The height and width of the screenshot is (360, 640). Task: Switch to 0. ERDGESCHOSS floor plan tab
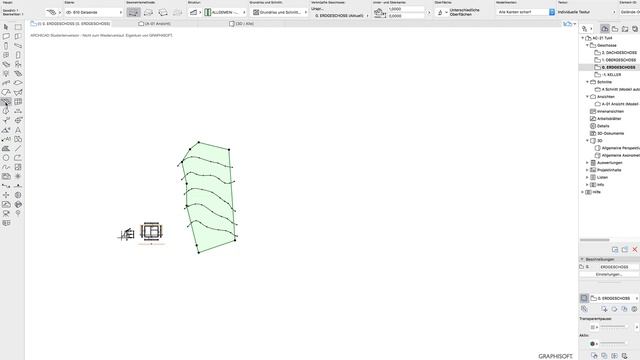click(x=70, y=24)
